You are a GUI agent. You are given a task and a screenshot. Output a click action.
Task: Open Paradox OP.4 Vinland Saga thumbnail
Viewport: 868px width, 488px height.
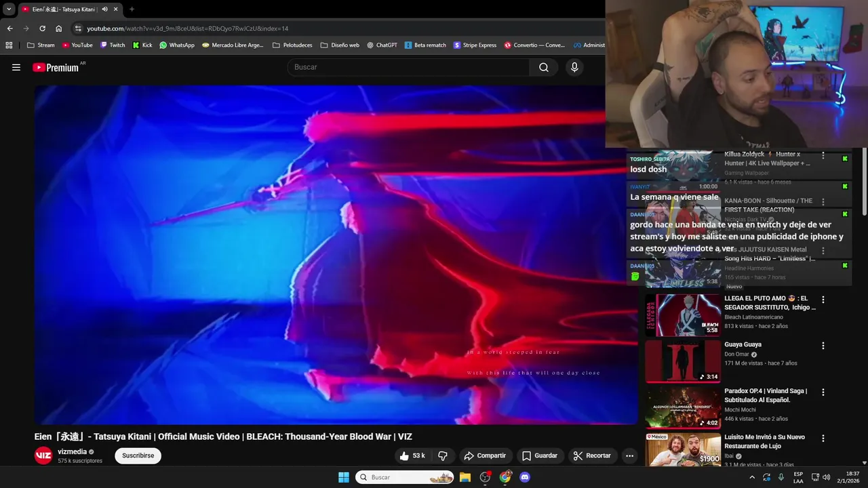click(x=683, y=407)
